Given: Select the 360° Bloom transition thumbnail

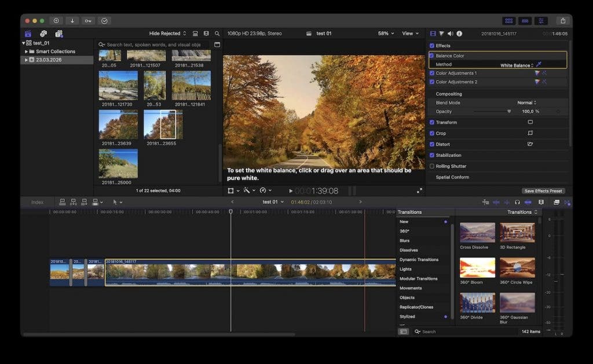Looking at the screenshot, I should tap(477, 267).
